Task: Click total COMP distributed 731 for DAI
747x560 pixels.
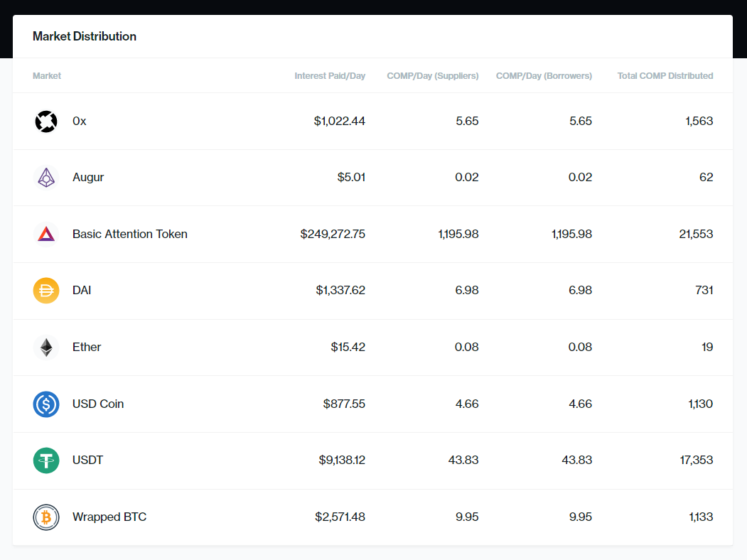Action: tap(704, 290)
